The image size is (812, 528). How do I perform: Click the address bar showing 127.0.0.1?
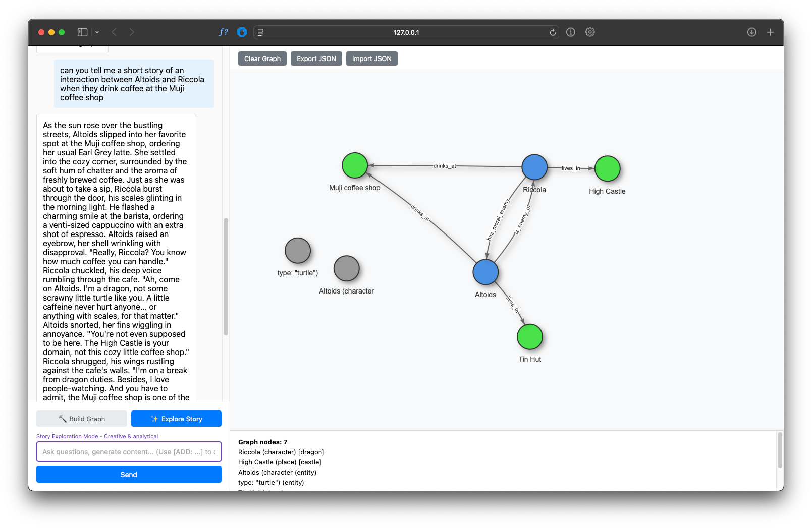406,32
